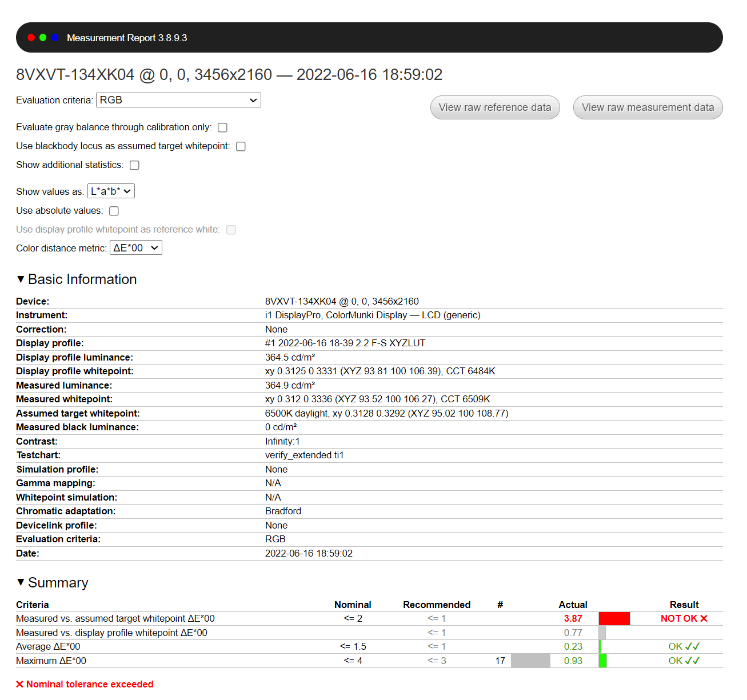Click the green dot in the header
This screenshot has height=700, width=747.
click(43, 38)
